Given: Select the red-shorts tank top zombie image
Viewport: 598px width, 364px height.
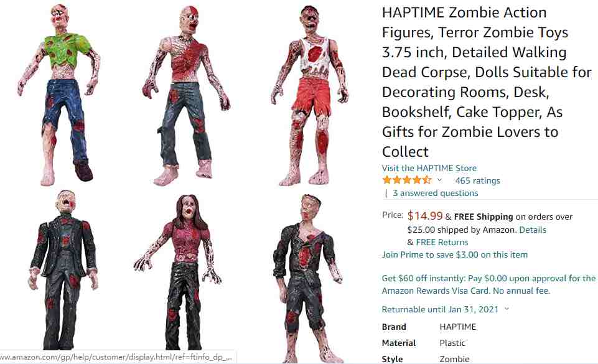Looking at the screenshot, I should point(310,96).
